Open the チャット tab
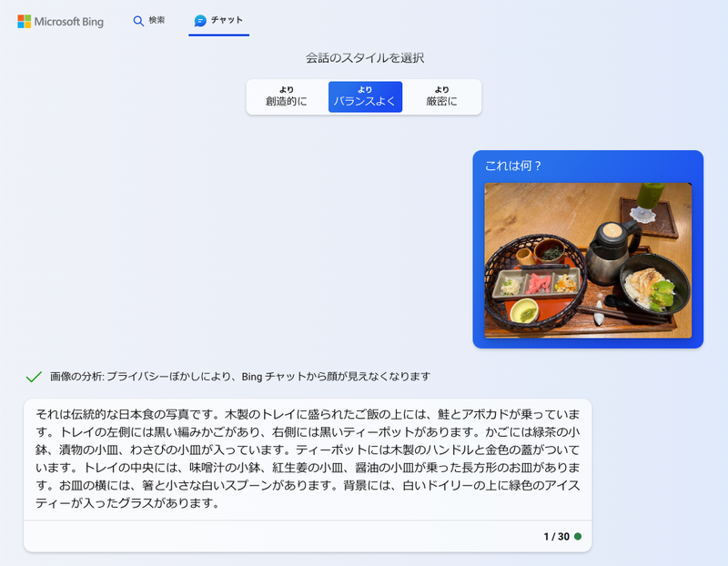Viewport: 728px width, 566px height. click(x=218, y=20)
